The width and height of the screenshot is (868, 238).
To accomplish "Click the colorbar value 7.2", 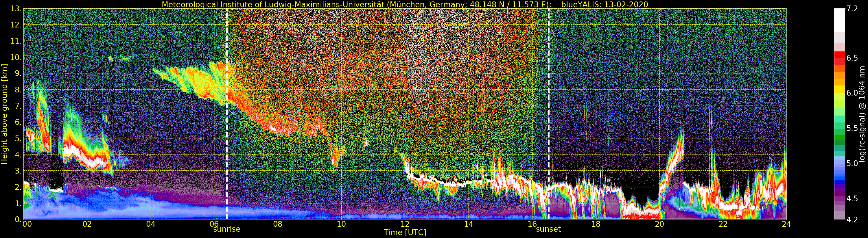I will click(x=852, y=9).
